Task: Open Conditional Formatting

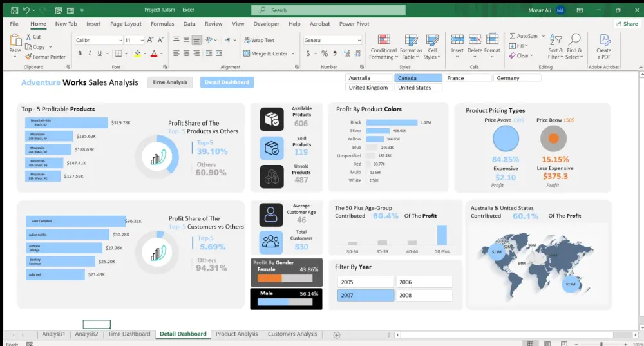Action: coord(383,47)
